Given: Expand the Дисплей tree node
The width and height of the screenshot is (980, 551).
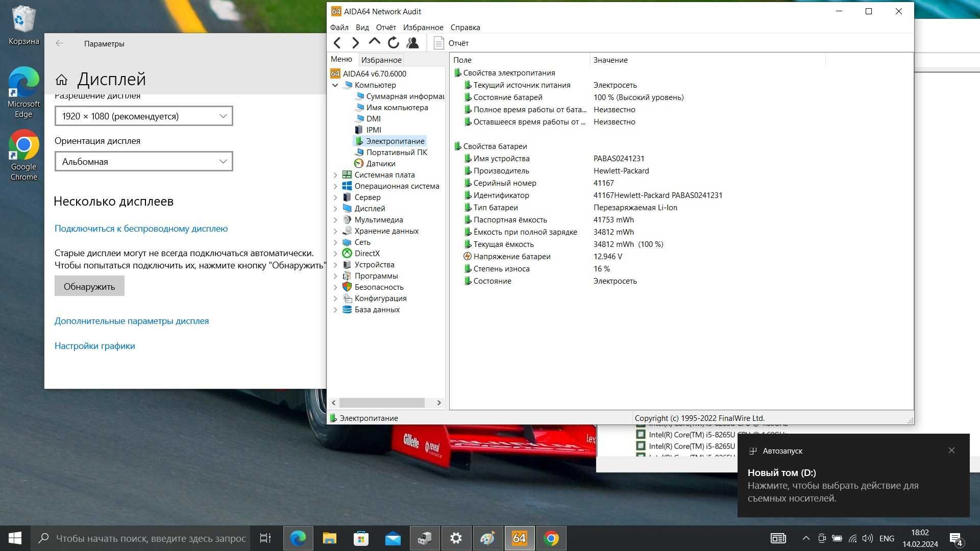Looking at the screenshot, I should click(335, 209).
